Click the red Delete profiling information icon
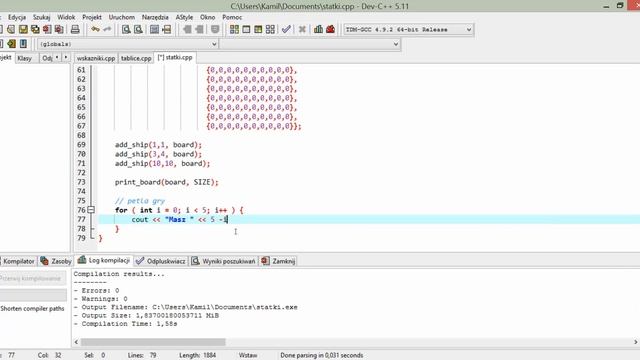The height and width of the screenshot is (360, 640). 330,29
